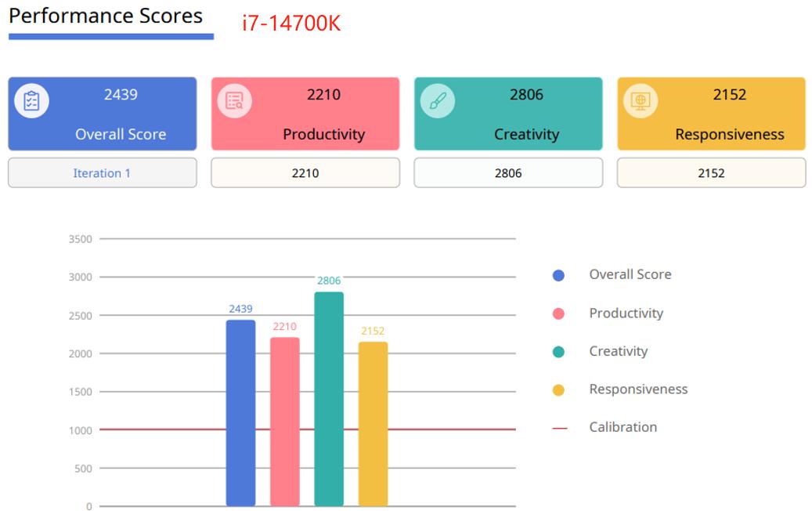Image resolution: width=812 pixels, height=511 pixels.
Task: Click the 3500 y-axis label
Action: (x=81, y=239)
